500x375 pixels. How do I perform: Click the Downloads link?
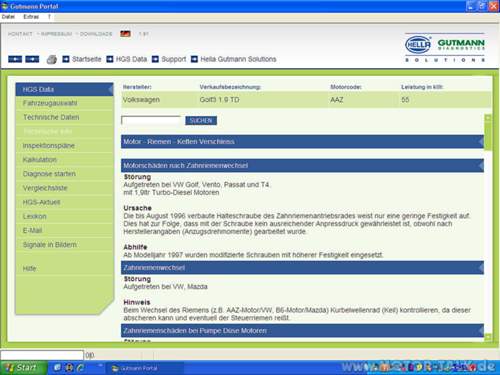click(x=96, y=34)
